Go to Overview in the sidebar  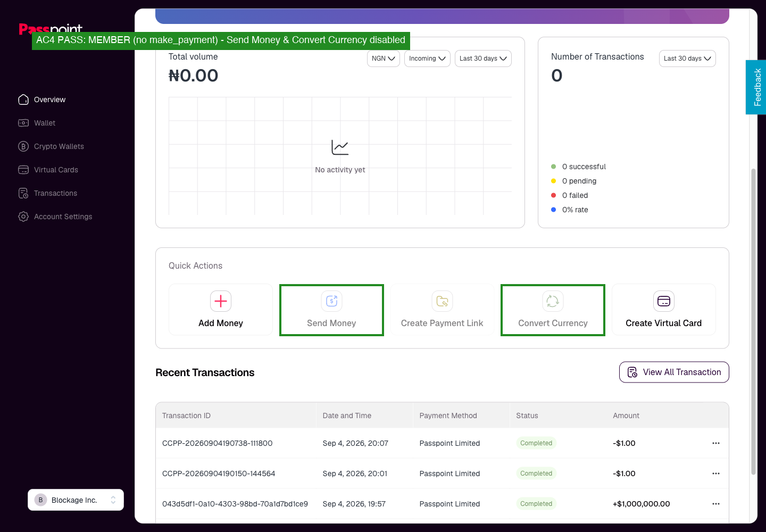(x=50, y=99)
